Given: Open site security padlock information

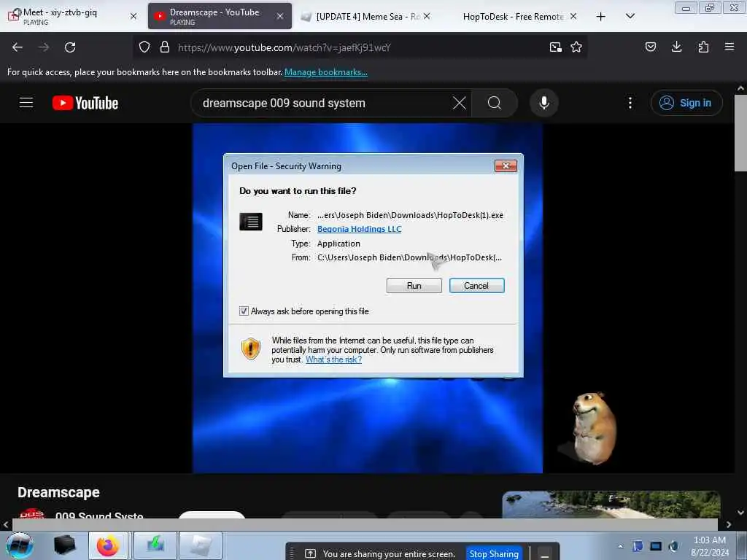Looking at the screenshot, I should [x=165, y=47].
